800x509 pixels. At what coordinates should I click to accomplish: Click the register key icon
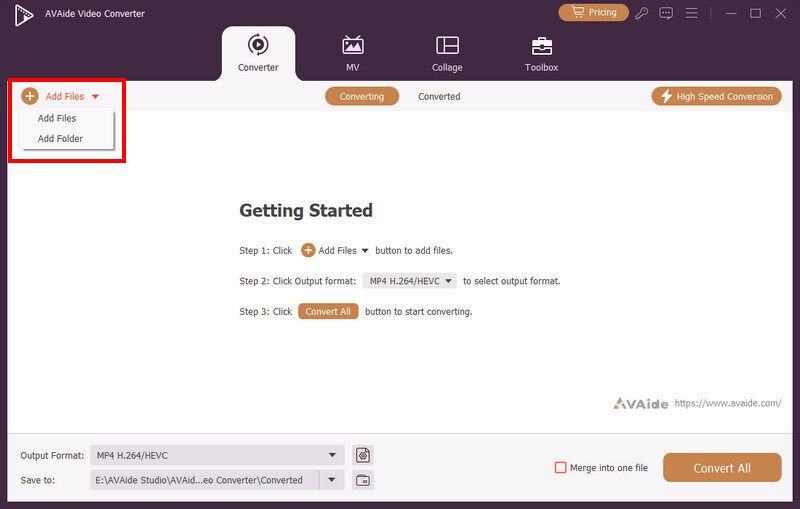coord(641,13)
